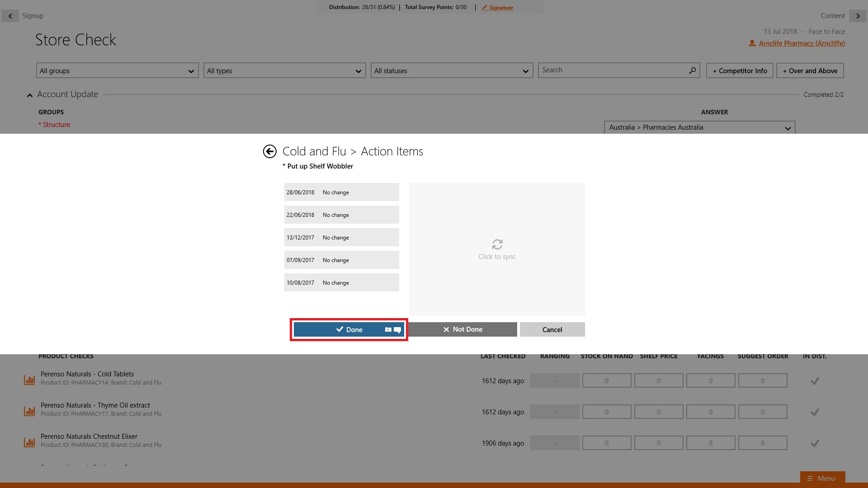Click the comment bubble icon on Done
This screenshot has width=868, height=488.
pos(397,330)
